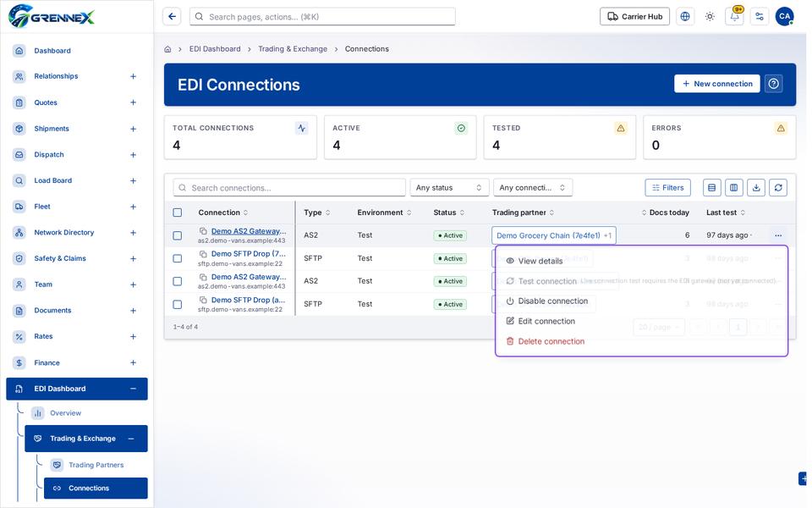
Task: Check the Demo SFTP Drop (7... row
Action: point(178,258)
